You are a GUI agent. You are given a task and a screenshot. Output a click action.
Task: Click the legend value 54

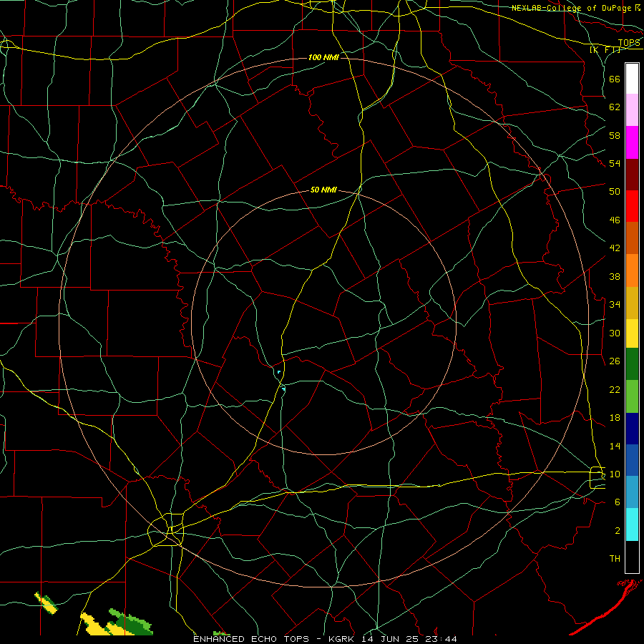point(615,163)
